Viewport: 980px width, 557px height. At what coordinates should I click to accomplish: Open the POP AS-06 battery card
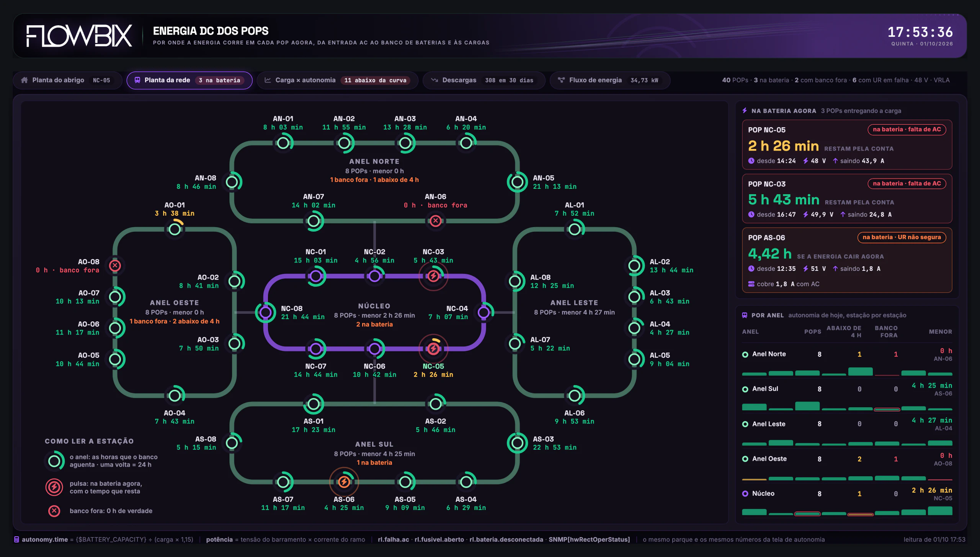847,260
